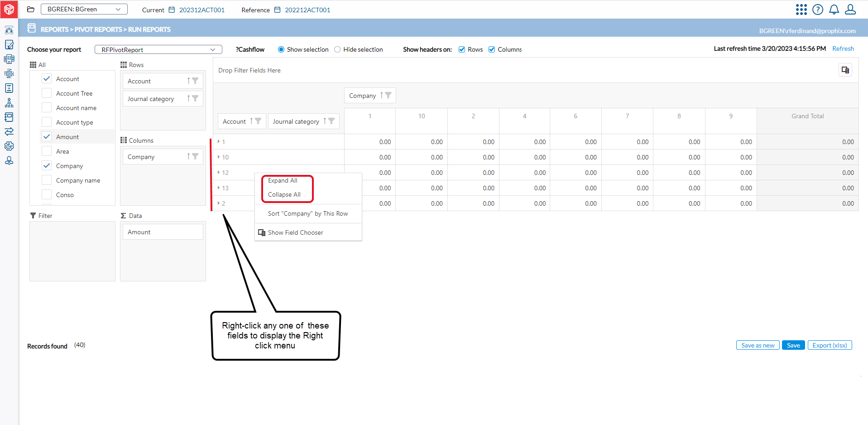
Task: Uncheck the Account field checkbox
Action: [x=47, y=78]
